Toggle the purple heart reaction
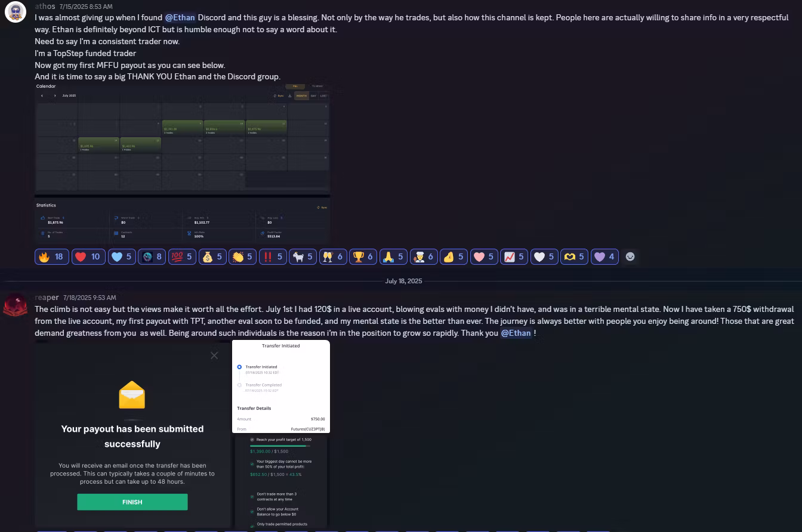Image resolution: width=802 pixels, height=532 pixels. pos(604,256)
